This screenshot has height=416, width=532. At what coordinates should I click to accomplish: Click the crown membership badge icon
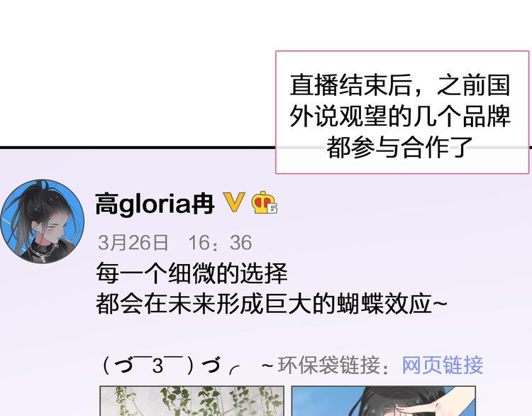tap(264, 203)
